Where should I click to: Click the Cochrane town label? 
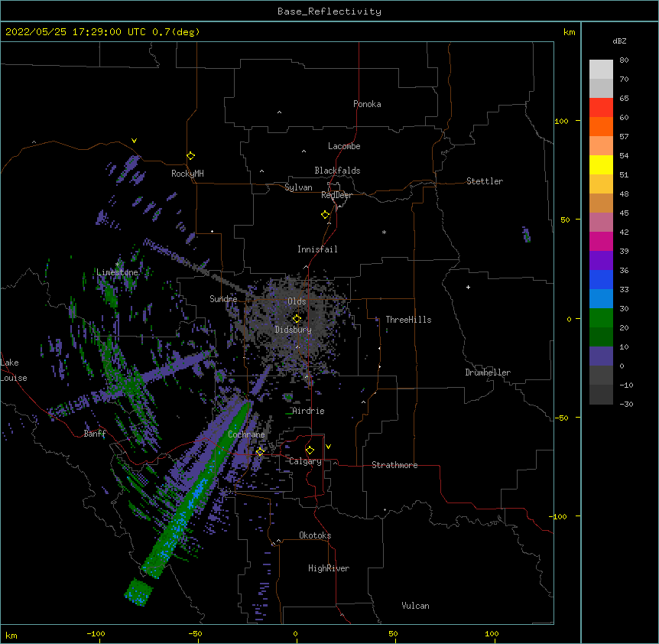click(246, 434)
